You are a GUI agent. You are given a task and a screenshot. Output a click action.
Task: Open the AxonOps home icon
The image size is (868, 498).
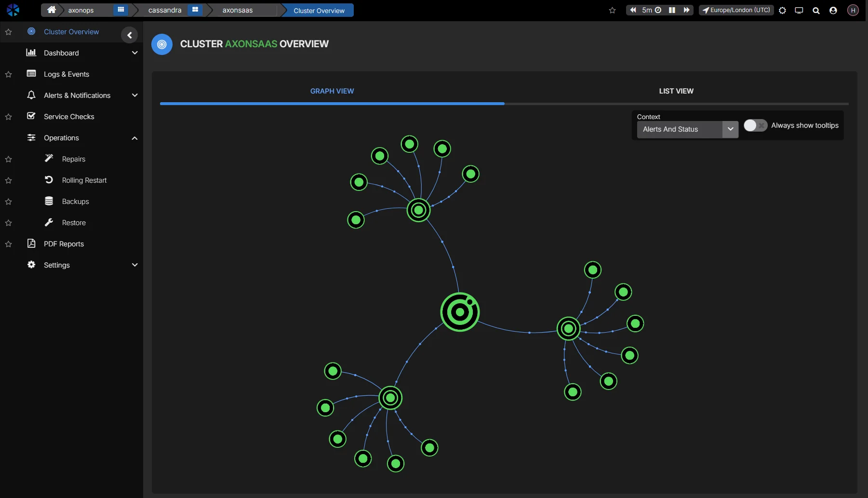tap(51, 10)
